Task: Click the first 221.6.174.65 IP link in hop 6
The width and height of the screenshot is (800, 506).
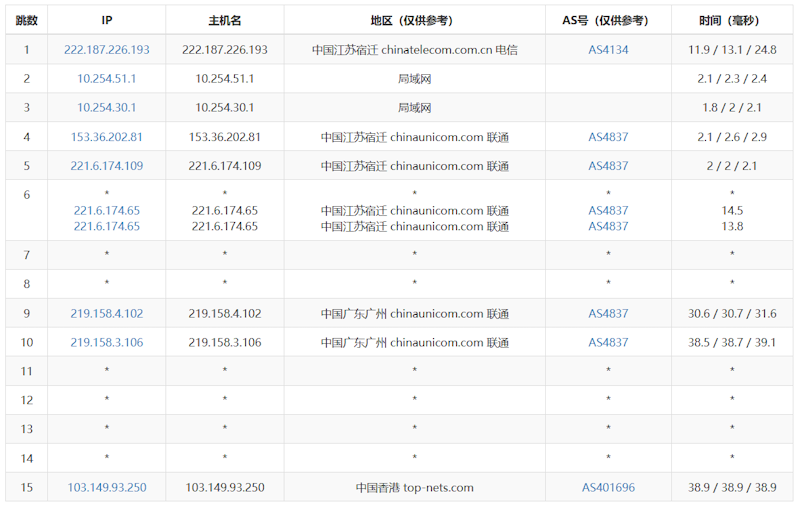Action: pos(107,210)
